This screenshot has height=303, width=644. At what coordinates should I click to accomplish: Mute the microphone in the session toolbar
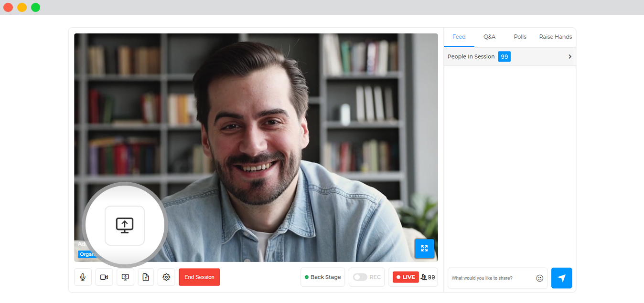[x=83, y=277]
